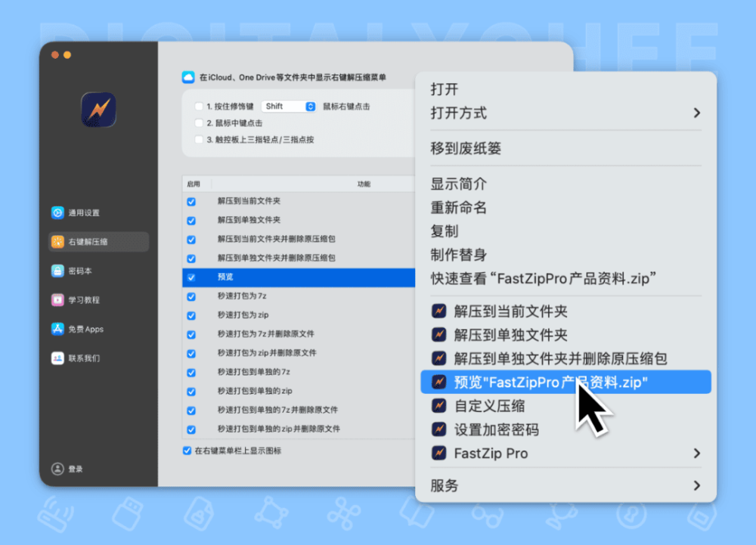
Task: Uncheck 解压到当前文件夹 in function list
Action: pyautogui.click(x=191, y=201)
